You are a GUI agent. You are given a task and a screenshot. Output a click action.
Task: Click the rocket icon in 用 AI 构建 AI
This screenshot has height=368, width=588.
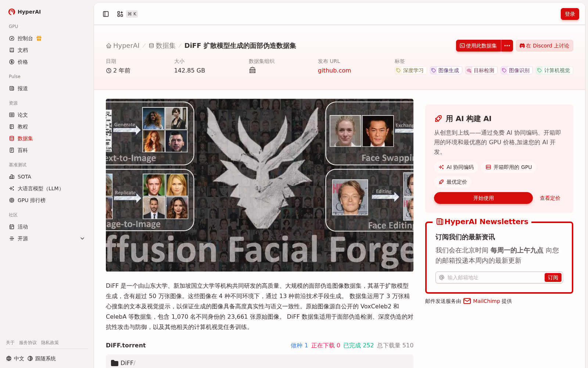coord(438,118)
